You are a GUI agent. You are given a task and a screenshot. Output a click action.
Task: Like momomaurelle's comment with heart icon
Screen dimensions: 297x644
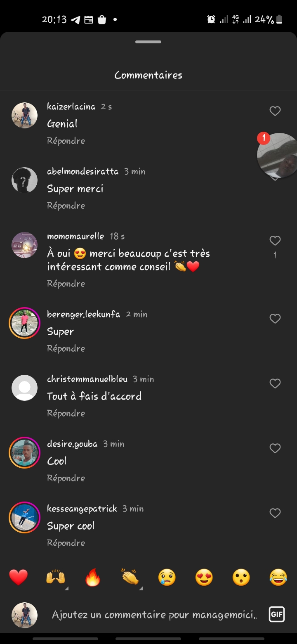click(275, 241)
